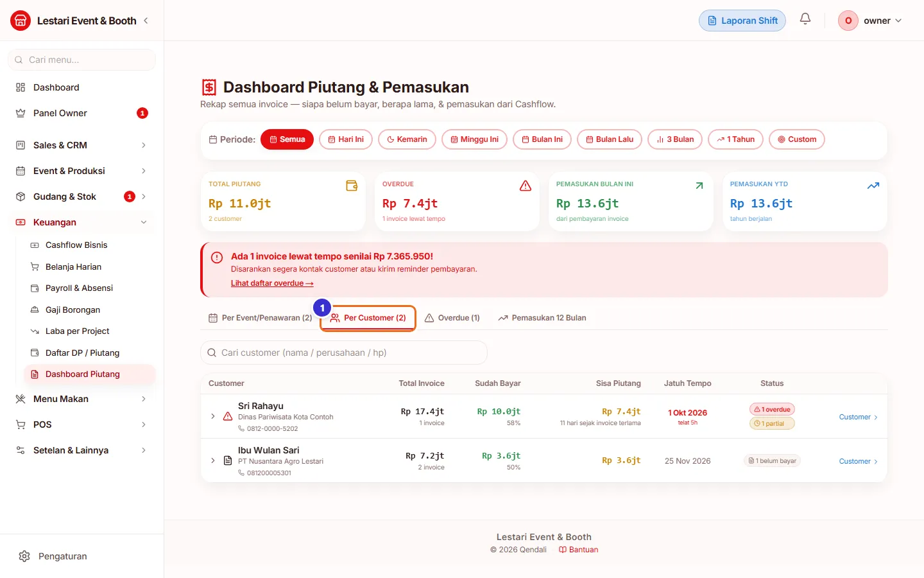Expand the Ibu Wulan Sari customer row
This screenshot has height=578, width=924.
pyautogui.click(x=213, y=460)
